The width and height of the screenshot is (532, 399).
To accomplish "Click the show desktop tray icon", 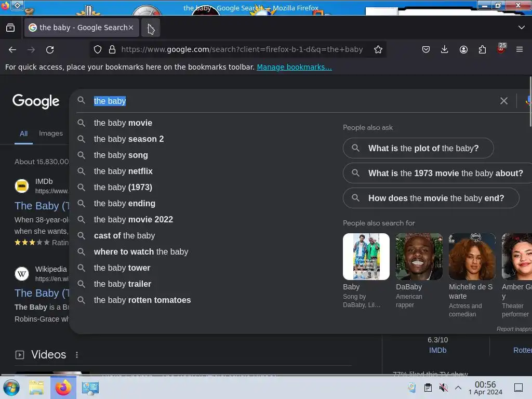I will 519,388.
